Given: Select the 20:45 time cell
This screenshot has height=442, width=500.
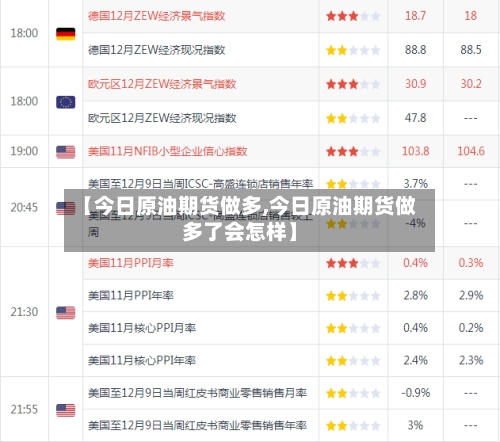Looking at the screenshot, I should 24,208.
